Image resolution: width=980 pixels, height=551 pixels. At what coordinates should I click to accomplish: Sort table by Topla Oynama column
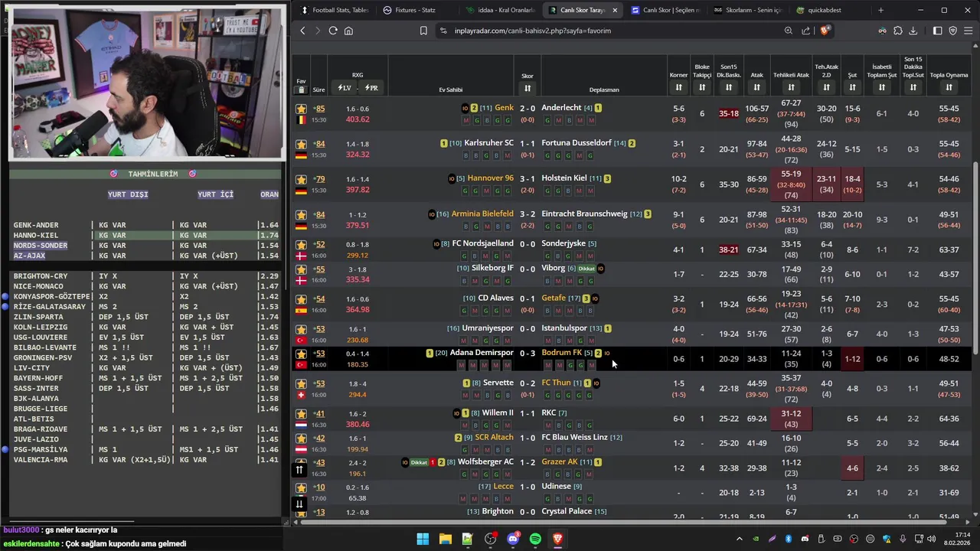coord(949,87)
